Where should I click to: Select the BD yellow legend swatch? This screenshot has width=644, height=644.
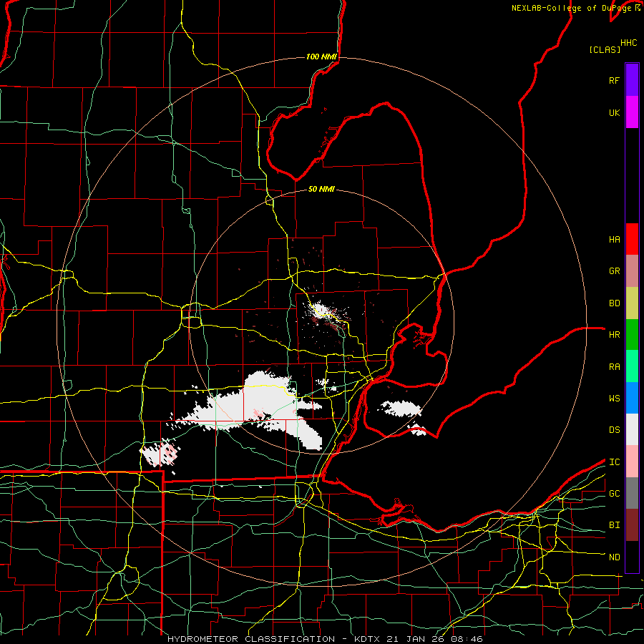[632, 303]
